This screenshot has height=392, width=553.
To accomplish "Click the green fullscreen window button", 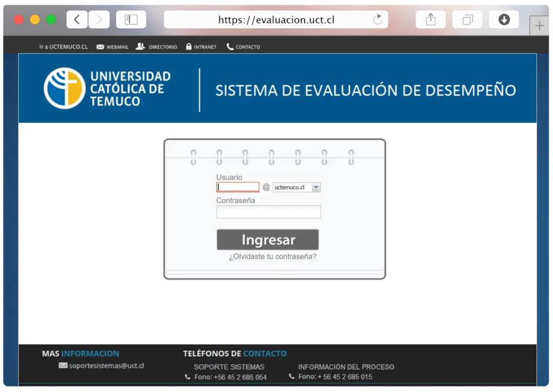I will [51, 19].
